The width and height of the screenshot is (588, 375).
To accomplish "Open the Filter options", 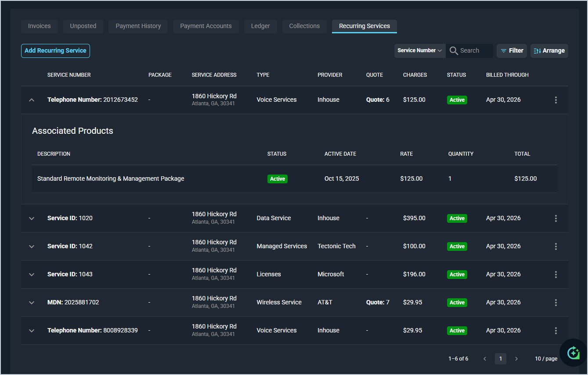I will click(512, 51).
